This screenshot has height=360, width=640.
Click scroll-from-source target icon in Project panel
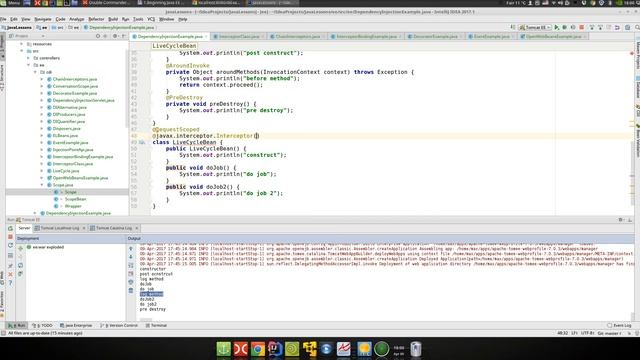pyautogui.click(x=98, y=36)
